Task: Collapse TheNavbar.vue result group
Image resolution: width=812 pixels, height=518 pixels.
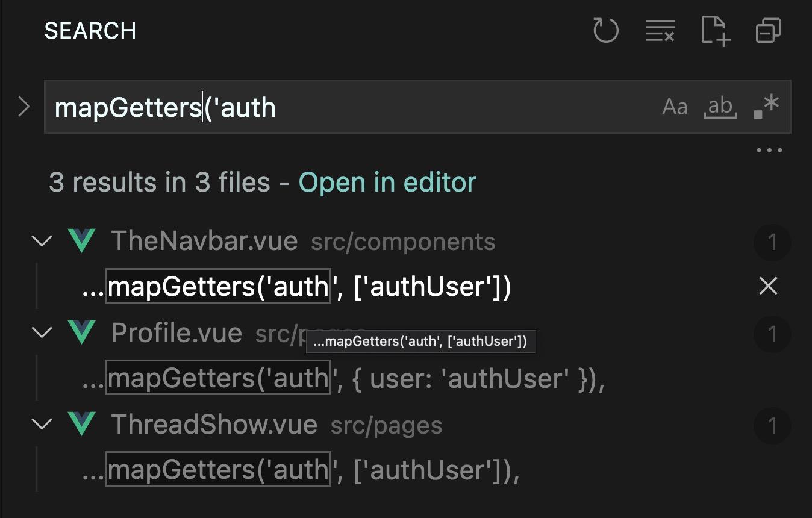Action: tap(42, 242)
